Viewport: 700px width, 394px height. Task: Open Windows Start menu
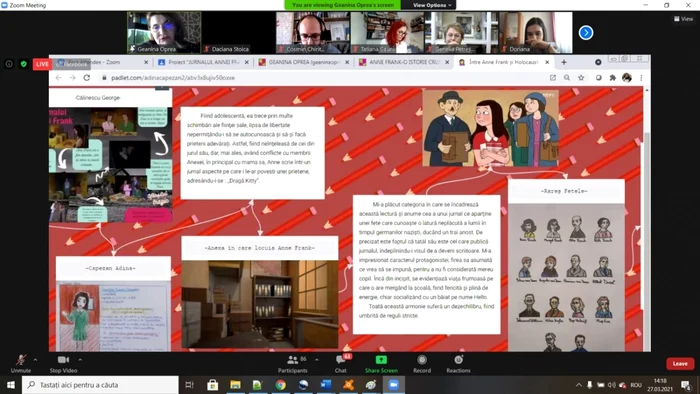coord(11,385)
